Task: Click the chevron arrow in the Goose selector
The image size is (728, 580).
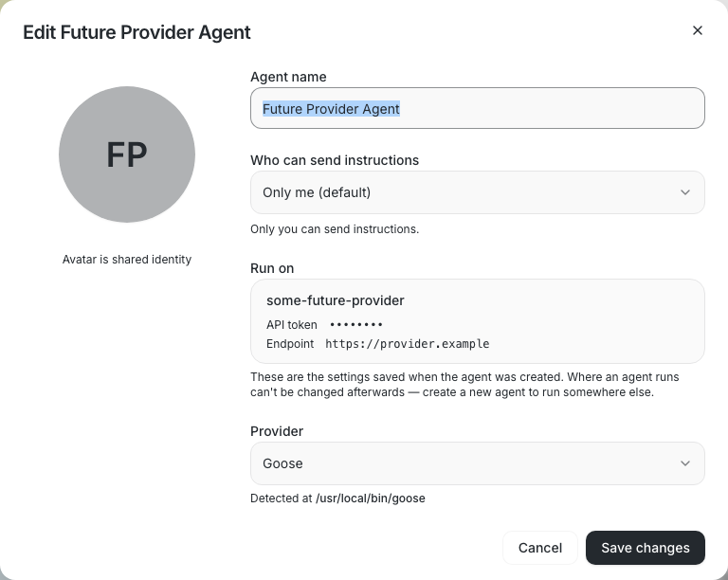Action: [x=684, y=463]
